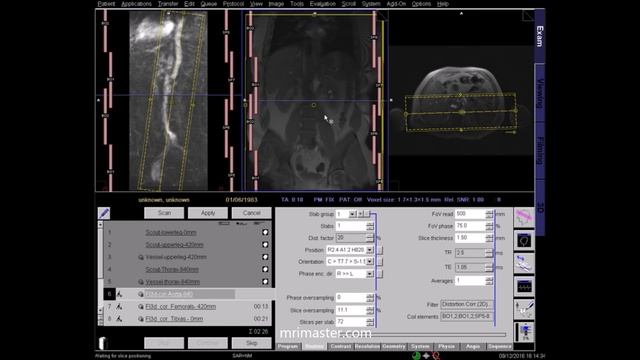The width and height of the screenshot is (640, 360).
Task: Click clock icon beside Fl3d_cor_Tibias-0mm
Action: point(141,319)
